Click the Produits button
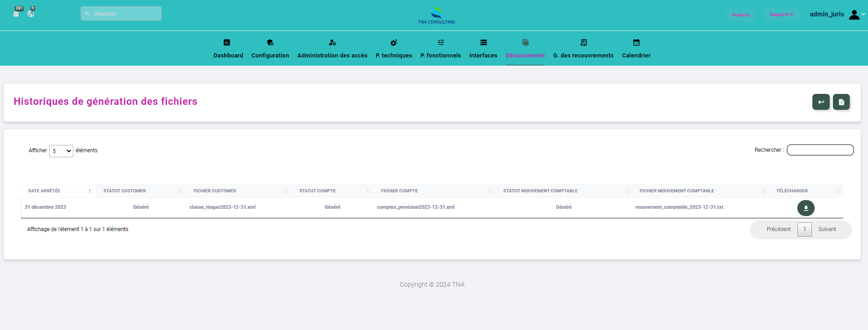This screenshot has height=330, width=868. point(740,15)
